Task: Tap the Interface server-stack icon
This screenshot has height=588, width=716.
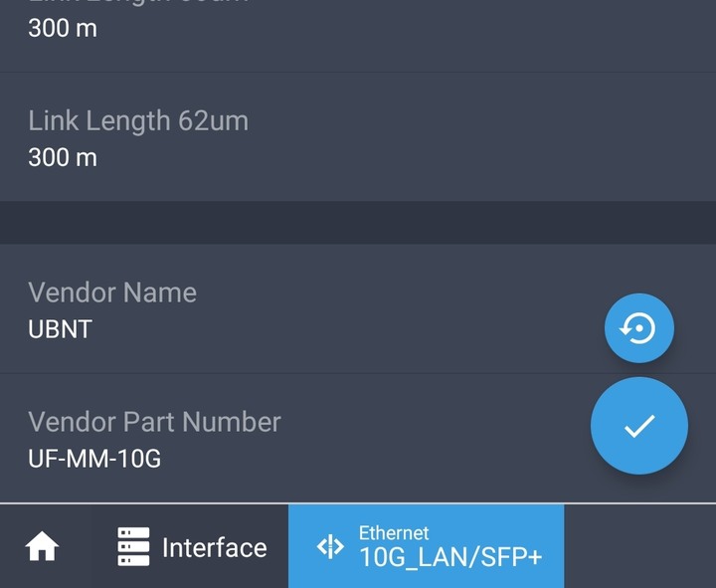Action: (133, 547)
